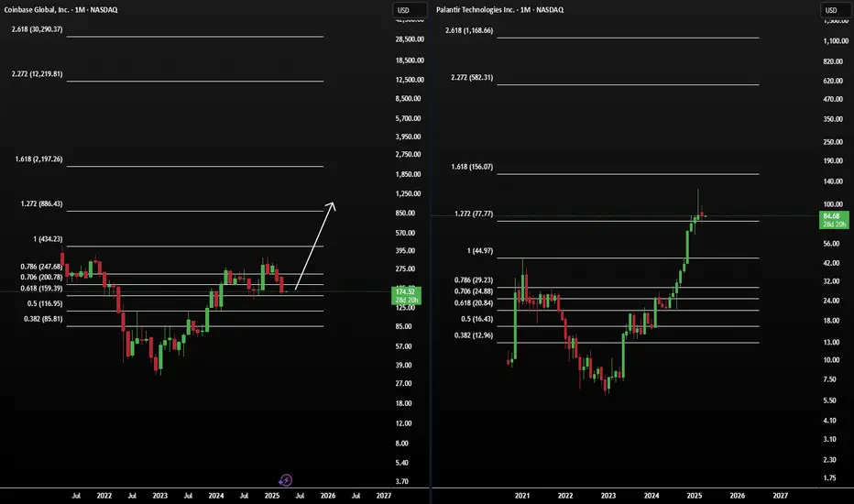Click 2025 on the Palantir time axis
The height and width of the screenshot is (504, 854).
695,496
